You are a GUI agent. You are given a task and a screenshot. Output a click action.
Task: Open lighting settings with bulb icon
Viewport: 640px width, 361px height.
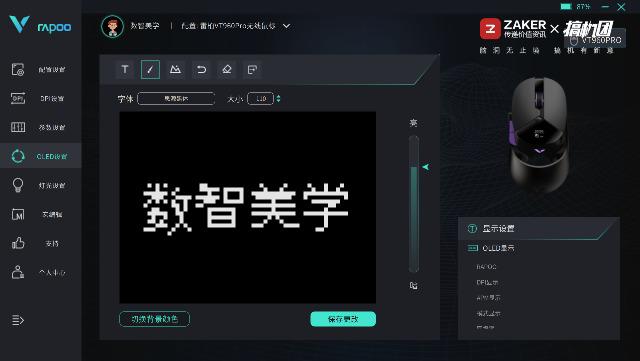pos(41,185)
